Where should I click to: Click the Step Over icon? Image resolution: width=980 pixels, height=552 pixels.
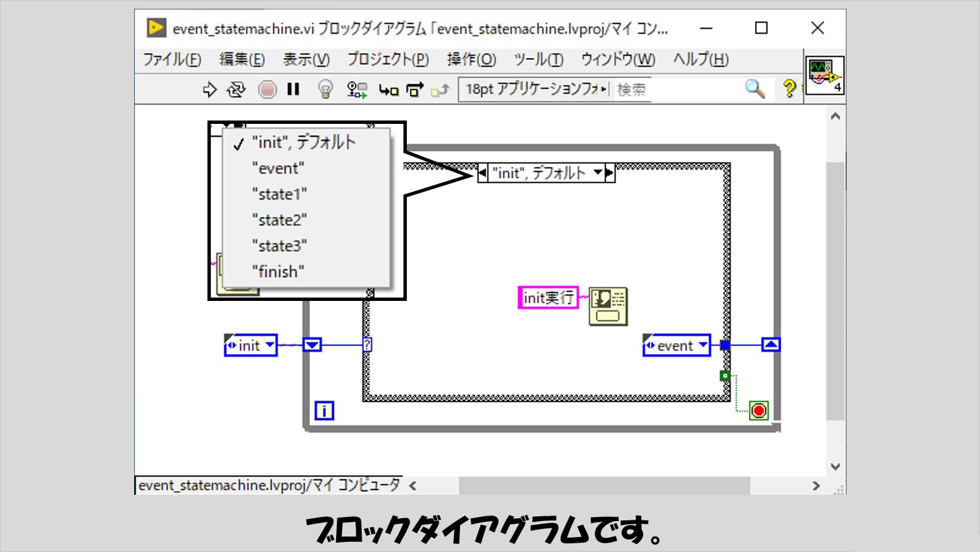tap(416, 90)
